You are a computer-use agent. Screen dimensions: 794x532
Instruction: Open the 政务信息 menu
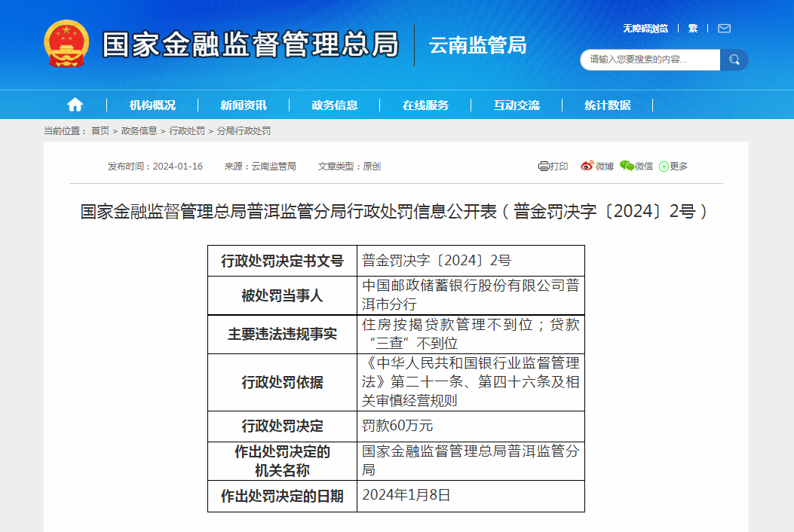pyautogui.click(x=335, y=105)
